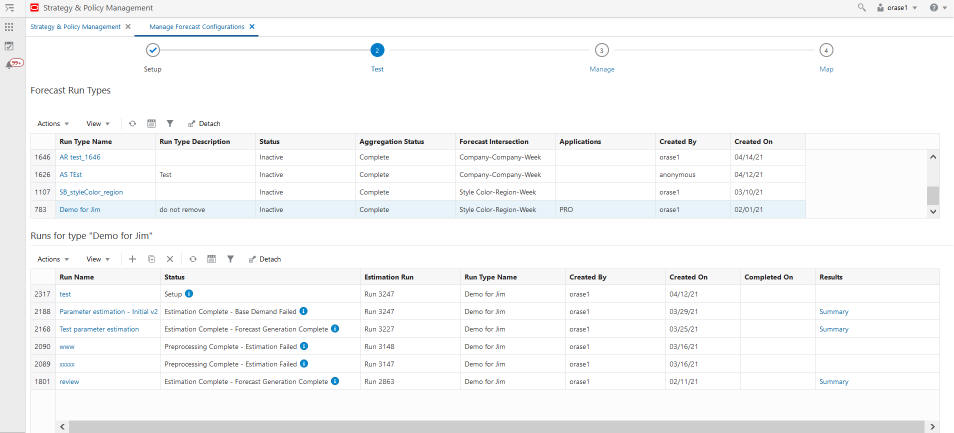Filter the Runs table with funnel icon

pos(230,259)
